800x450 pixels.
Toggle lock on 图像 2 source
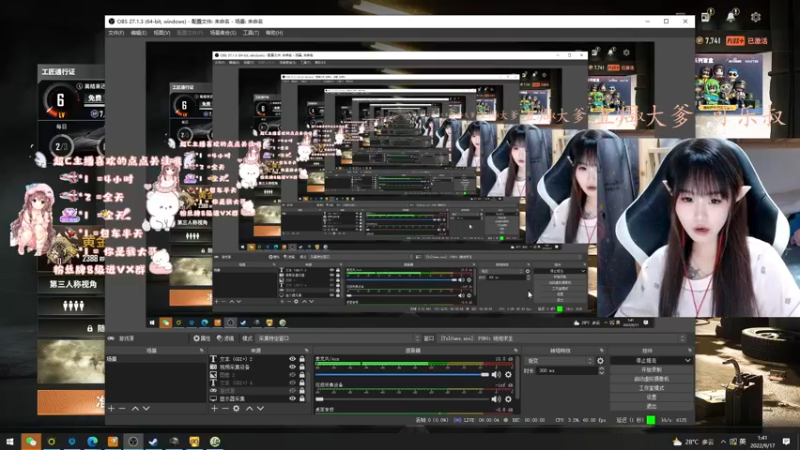(302, 374)
